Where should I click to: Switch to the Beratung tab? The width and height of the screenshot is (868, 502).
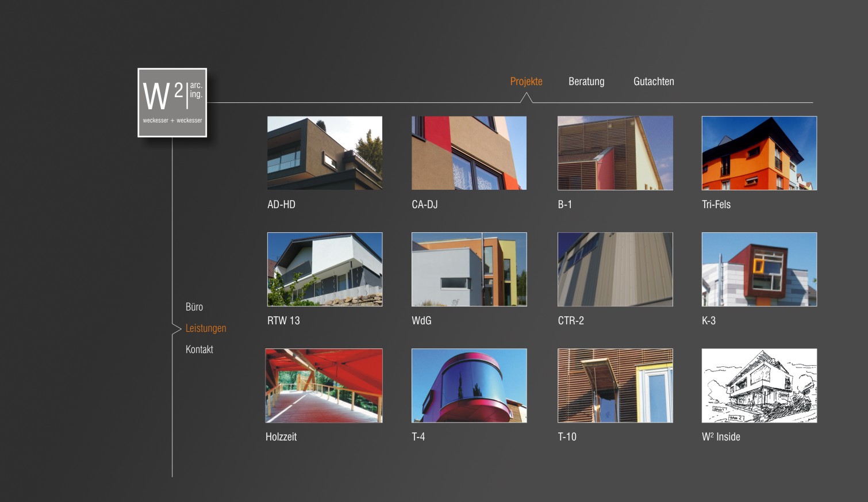tap(586, 82)
